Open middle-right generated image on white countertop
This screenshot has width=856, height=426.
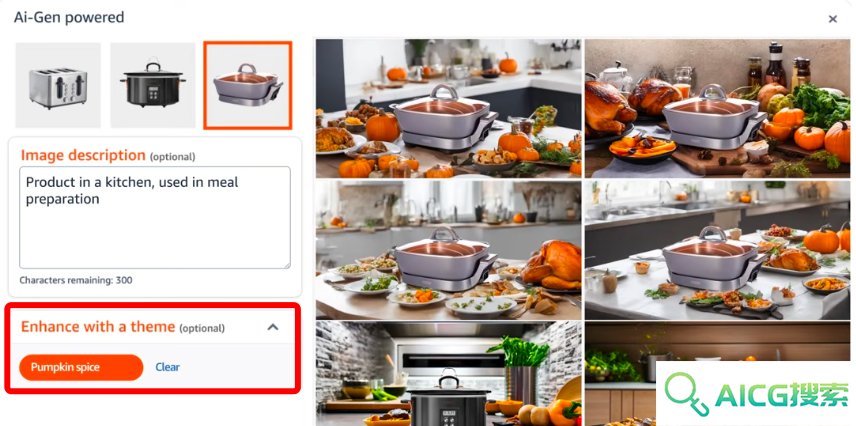717,250
